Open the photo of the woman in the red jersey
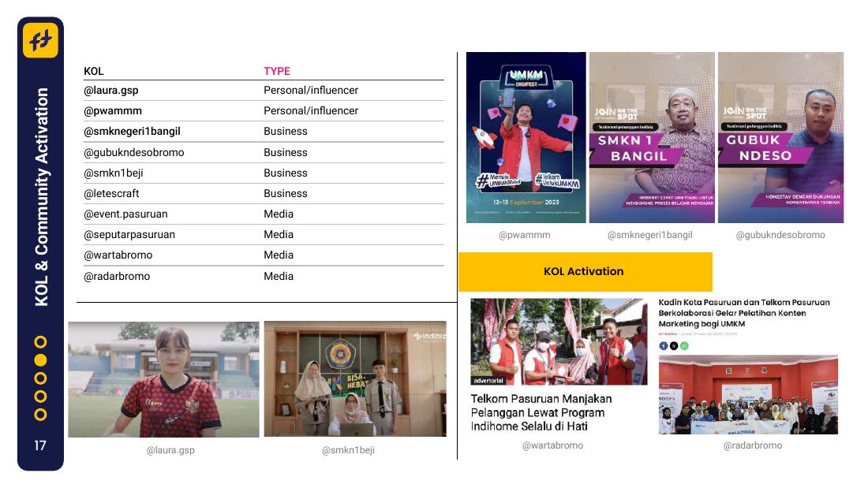Viewport: 868px width, 488px height. point(163,379)
